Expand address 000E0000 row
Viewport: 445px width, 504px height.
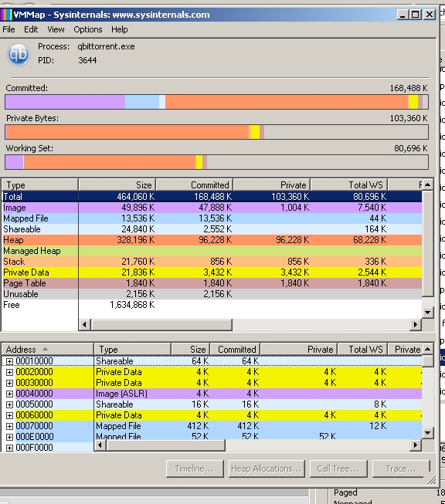[x=9, y=437]
